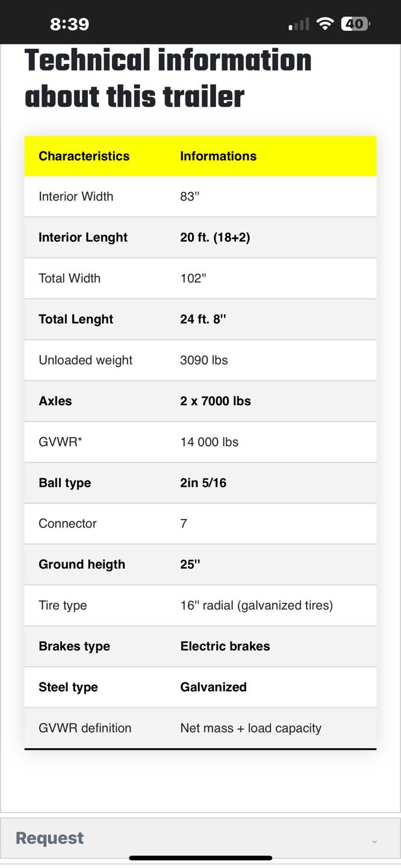Click the 16'' radial tire type value
The image size is (401, 868).
coord(256,605)
